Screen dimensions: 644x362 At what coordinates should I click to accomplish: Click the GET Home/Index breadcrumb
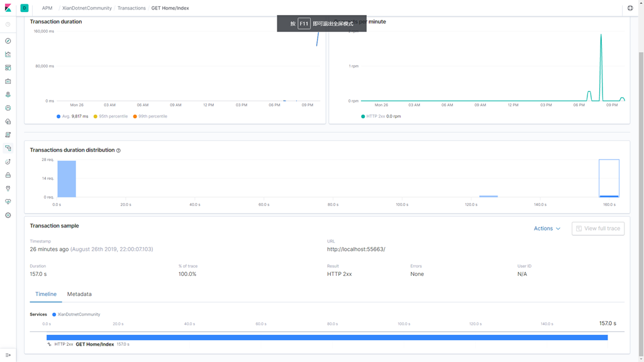[170, 8]
